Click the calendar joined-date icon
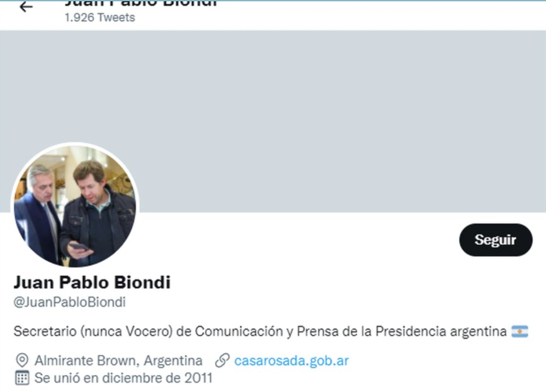 click(22, 378)
